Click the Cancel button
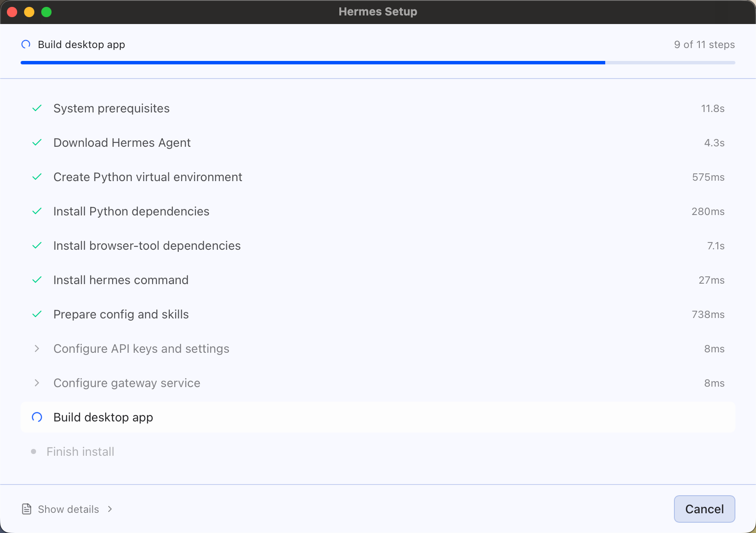756x533 pixels. coord(704,509)
